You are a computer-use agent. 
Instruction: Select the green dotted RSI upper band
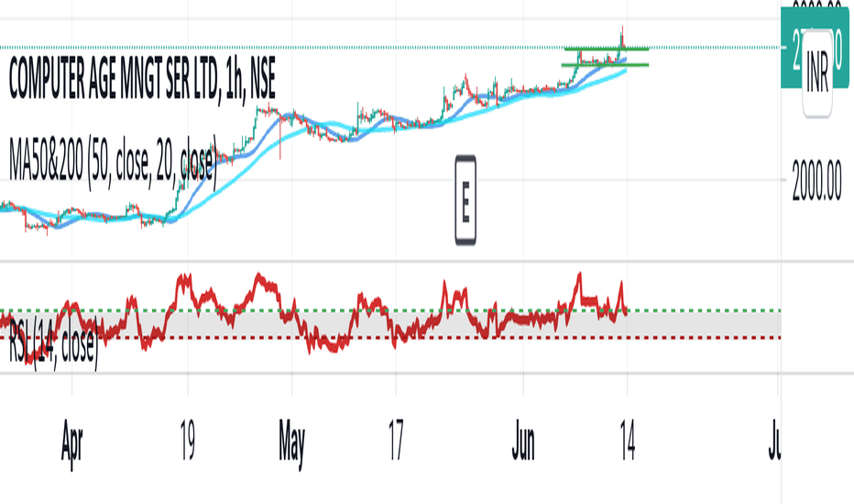tap(390, 311)
